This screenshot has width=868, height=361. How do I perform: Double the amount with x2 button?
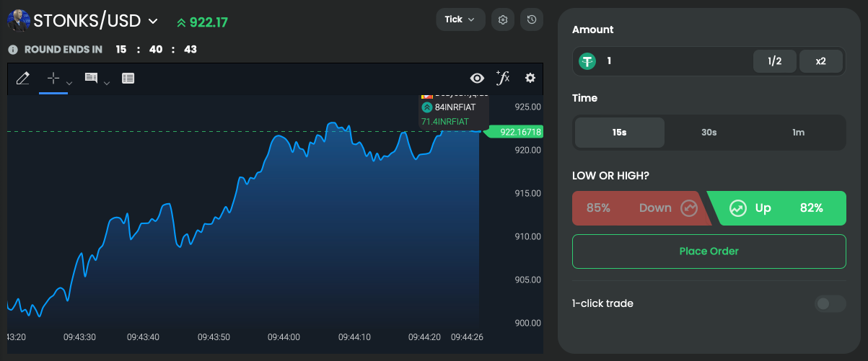pos(821,61)
